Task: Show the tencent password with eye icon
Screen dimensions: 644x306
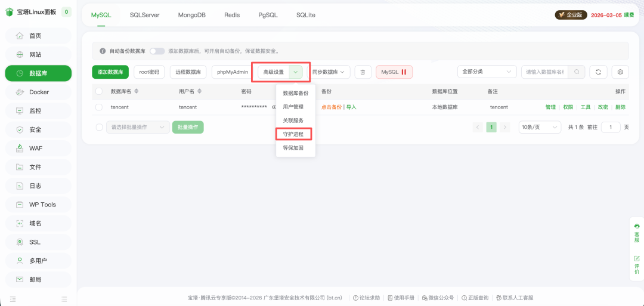Action: [274, 107]
